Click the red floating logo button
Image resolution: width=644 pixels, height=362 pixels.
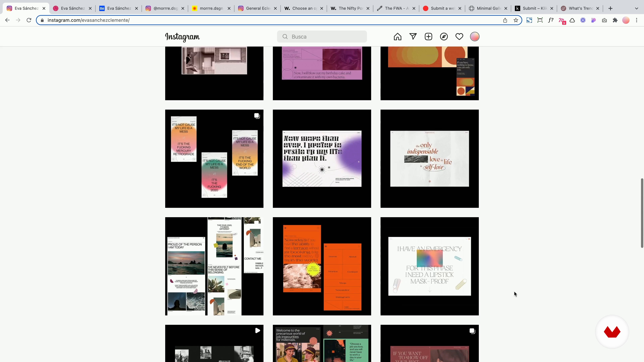pos(612,332)
